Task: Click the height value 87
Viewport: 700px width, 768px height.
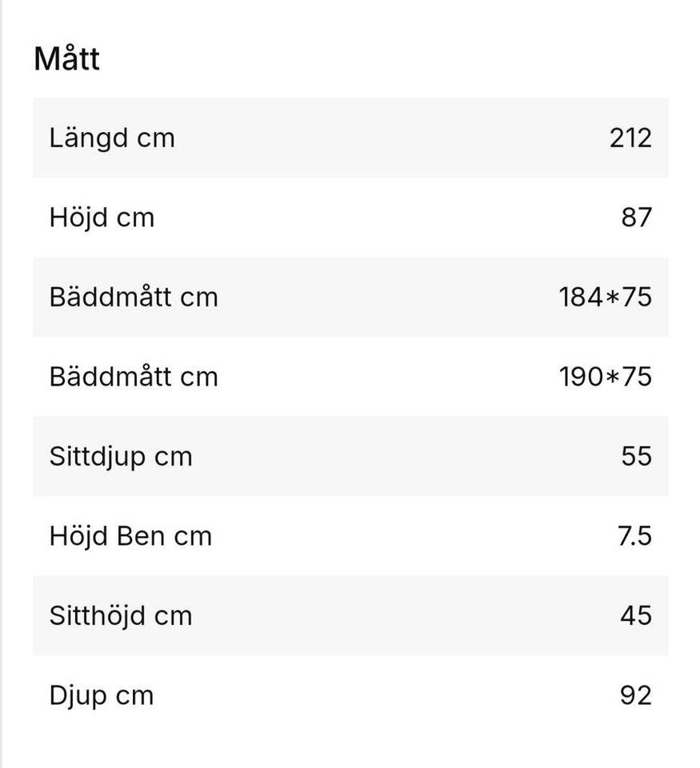Action: pos(636,218)
